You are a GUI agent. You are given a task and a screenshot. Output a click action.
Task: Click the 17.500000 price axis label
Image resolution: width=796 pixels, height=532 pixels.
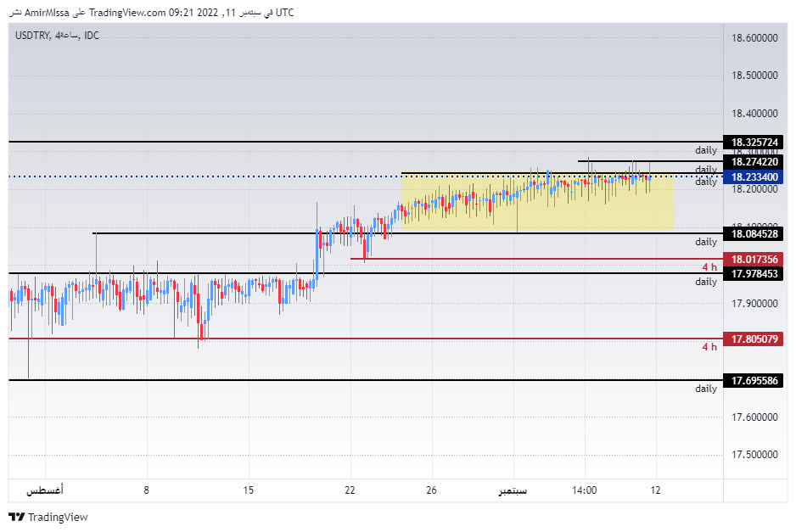(x=754, y=455)
